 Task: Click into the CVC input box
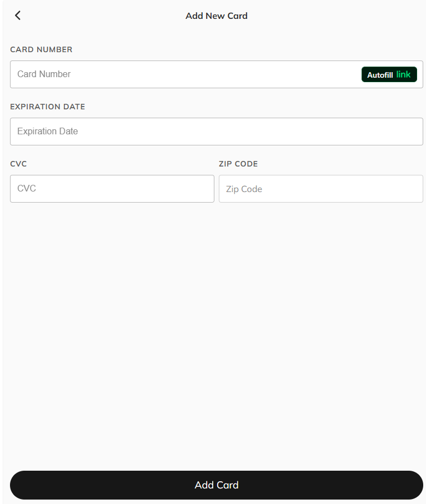pos(112,189)
